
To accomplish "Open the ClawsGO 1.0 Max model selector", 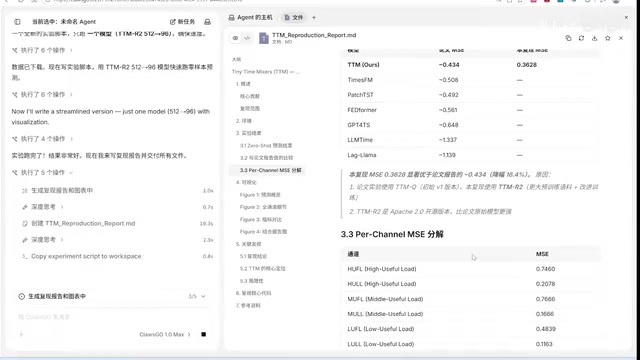I will pos(165,334).
